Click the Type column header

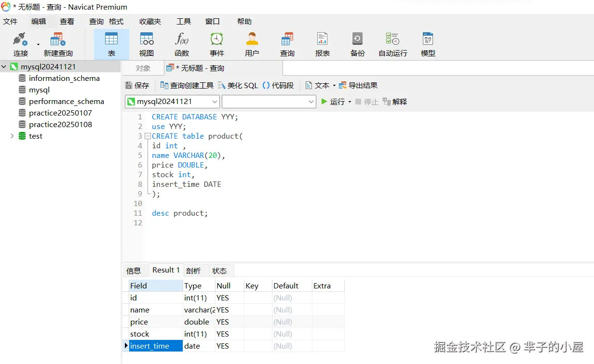click(x=199, y=286)
